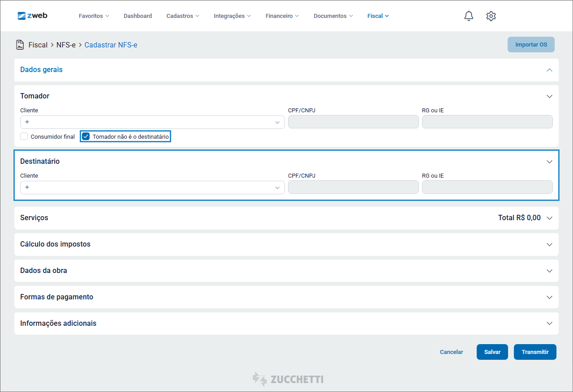Click the plus icon in Destinatário Cliente
This screenshot has width=573, height=392.
tap(27, 187)
